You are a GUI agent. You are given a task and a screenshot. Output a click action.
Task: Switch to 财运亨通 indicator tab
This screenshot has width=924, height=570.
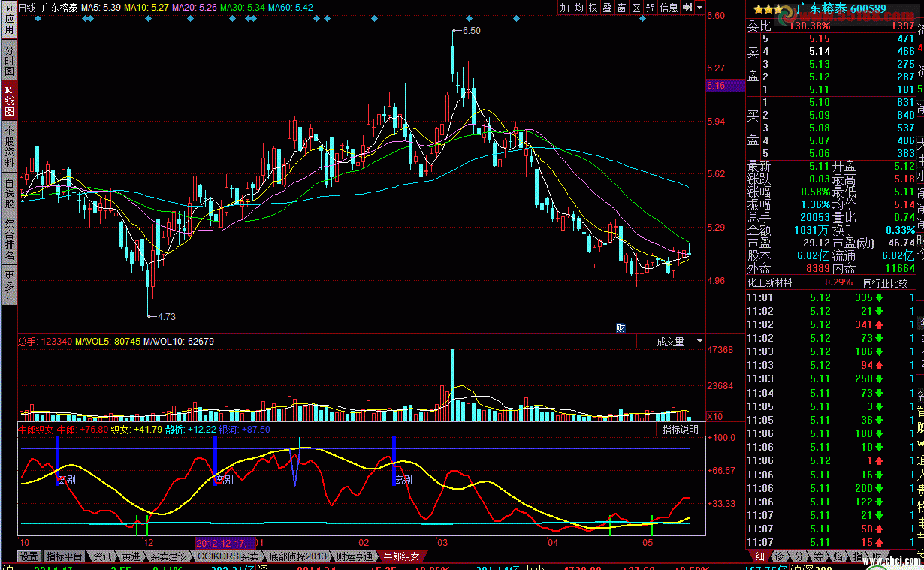pyautogui.click(x=355, y=556)
